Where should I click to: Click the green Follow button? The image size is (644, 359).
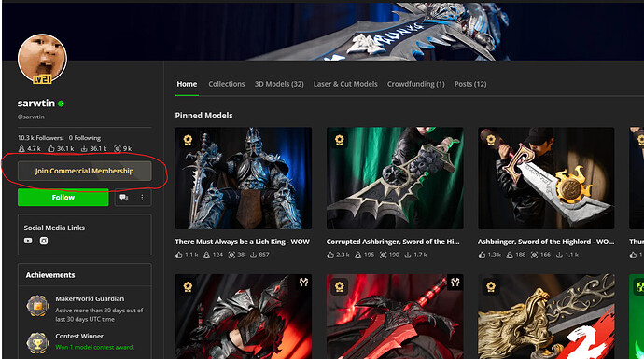(63, 198)
